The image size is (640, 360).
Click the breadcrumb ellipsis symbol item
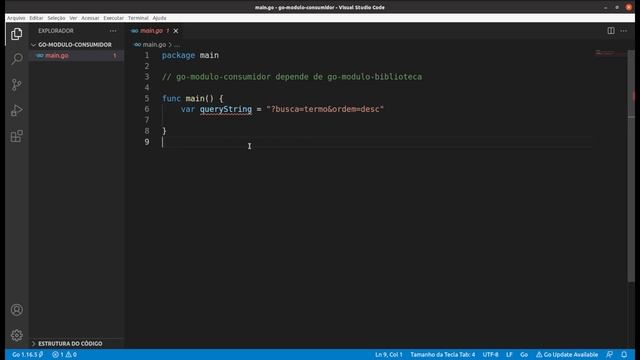(177, 44)
